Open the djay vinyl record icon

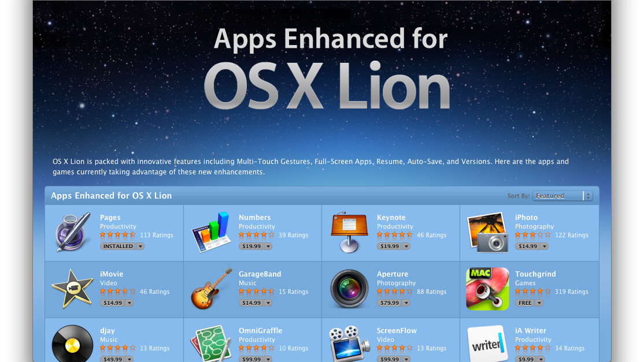click(72, 344)
